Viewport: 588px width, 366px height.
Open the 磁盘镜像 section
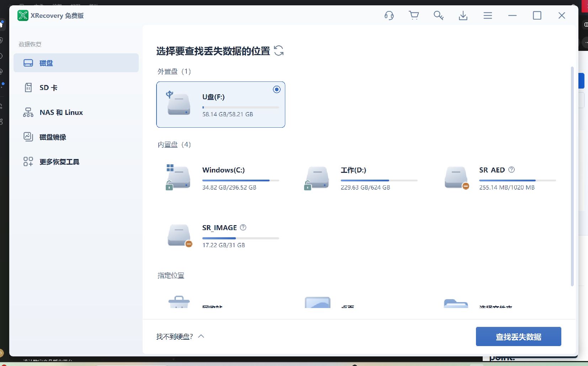click(76, 137)
